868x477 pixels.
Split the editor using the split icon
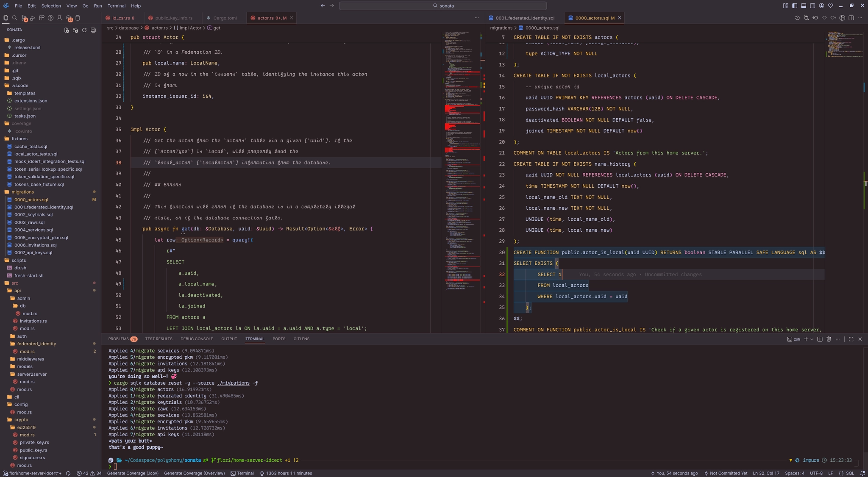[x=851, y=18]
